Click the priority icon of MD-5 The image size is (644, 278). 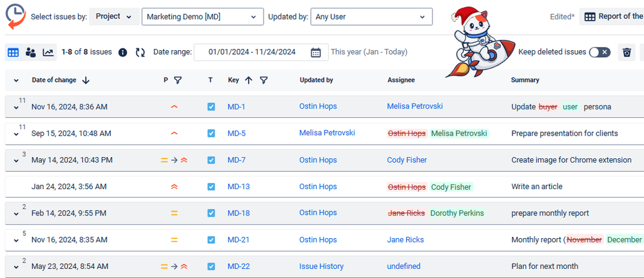click(174, 133)
